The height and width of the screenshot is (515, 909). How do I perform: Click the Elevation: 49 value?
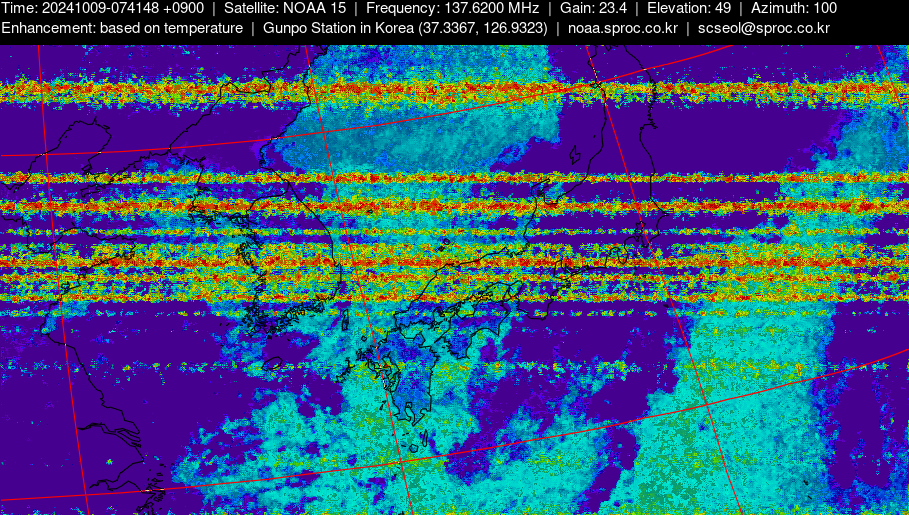tap(689, 8)
